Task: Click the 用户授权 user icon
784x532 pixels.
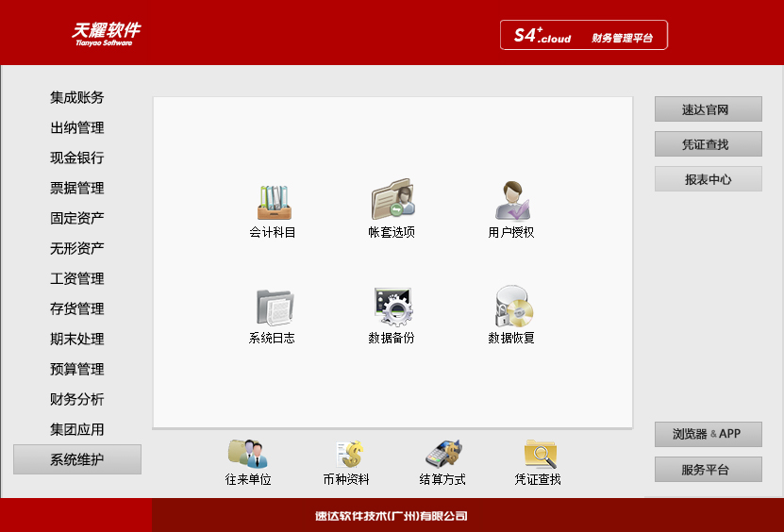Action: tap(511, 200)
